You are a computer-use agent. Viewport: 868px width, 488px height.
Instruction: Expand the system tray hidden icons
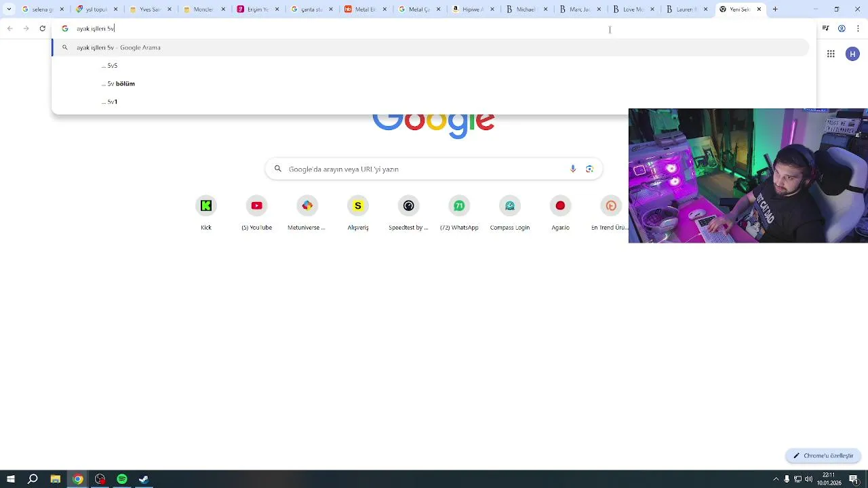(x=776, y=479)
